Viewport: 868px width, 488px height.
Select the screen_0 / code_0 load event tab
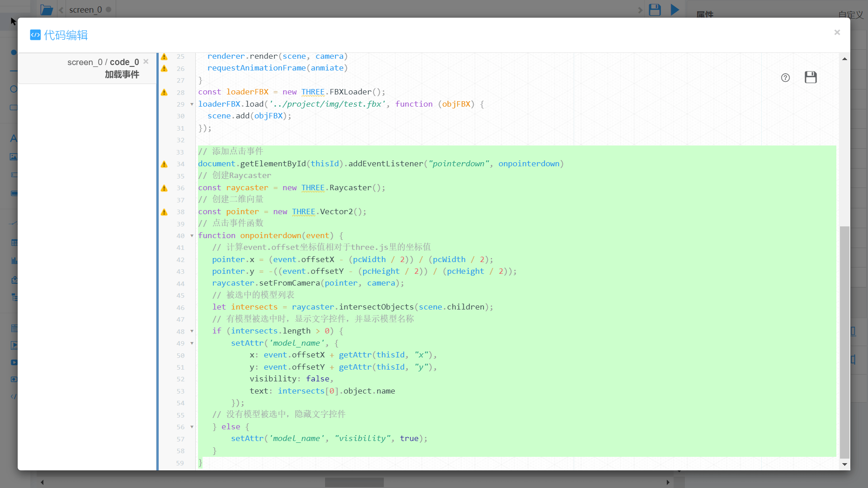88,68
